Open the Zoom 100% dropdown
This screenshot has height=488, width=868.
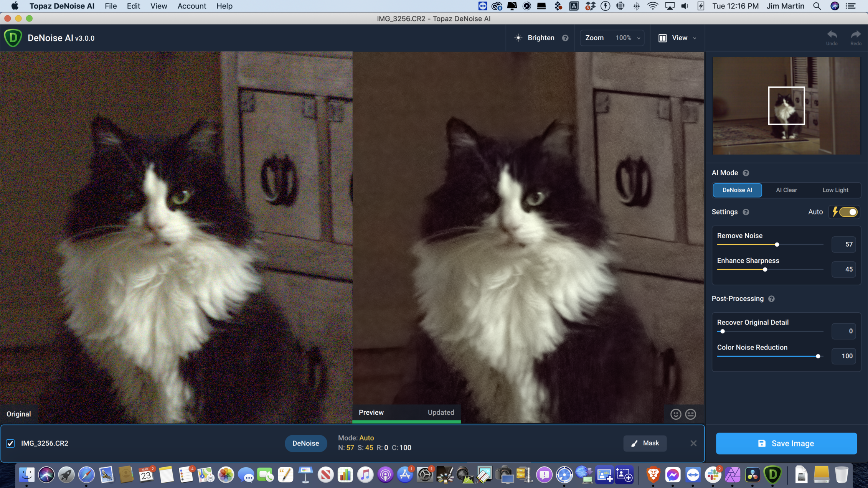coord(612,38)
